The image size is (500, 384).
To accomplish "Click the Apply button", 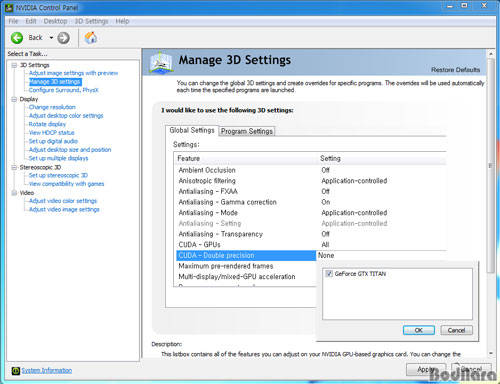I will (x=426, y=369).
